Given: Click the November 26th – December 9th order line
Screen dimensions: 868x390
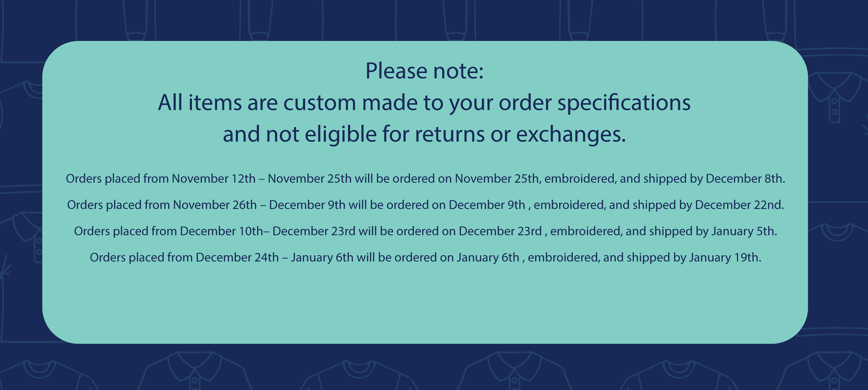Looking at the screenshot, I should [425, 205].
